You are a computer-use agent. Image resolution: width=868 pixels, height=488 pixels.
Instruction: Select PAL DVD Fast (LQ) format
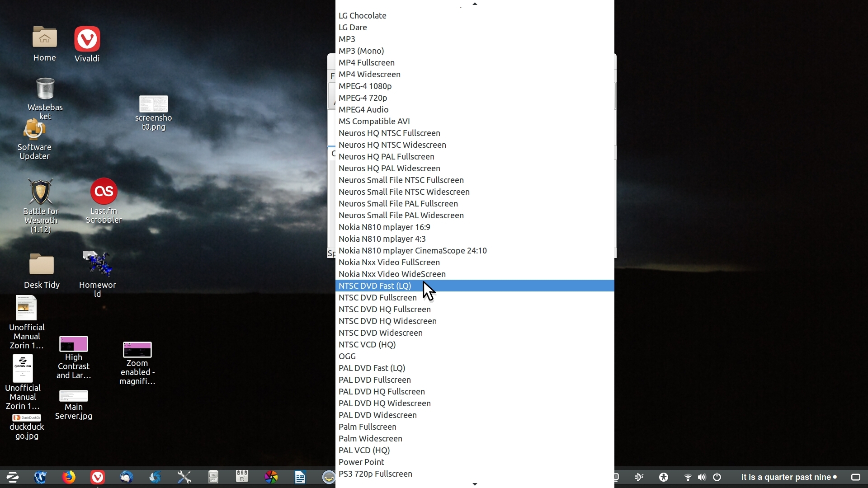click(372, 368)
